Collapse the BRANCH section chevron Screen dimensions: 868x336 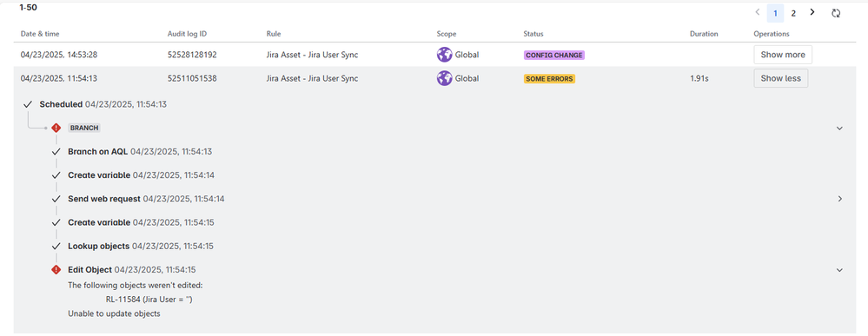point(839,128)
